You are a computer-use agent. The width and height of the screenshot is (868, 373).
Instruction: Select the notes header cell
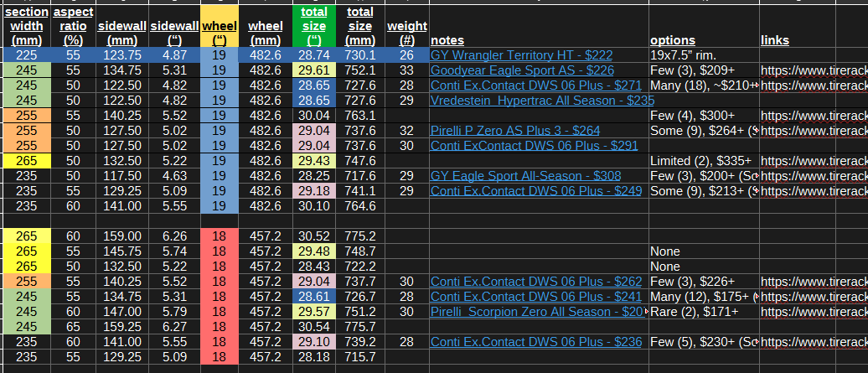point(539,26)
